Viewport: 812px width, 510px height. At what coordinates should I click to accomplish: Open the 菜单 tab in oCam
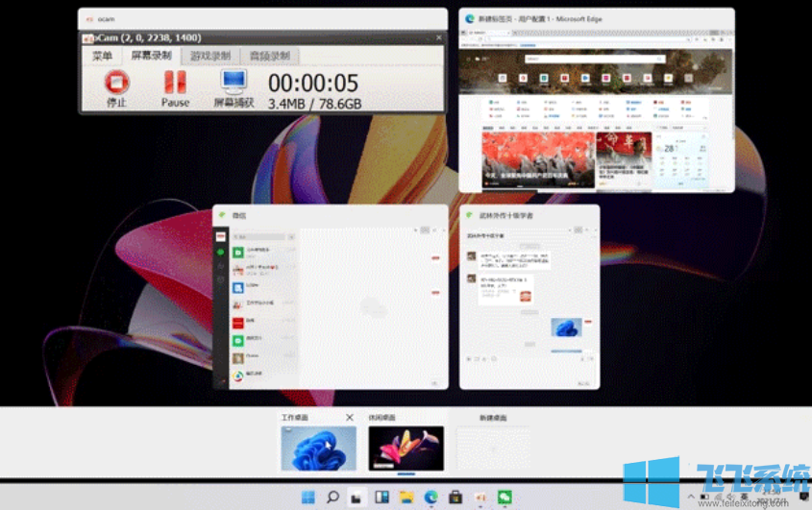click(x=102, y=56)
